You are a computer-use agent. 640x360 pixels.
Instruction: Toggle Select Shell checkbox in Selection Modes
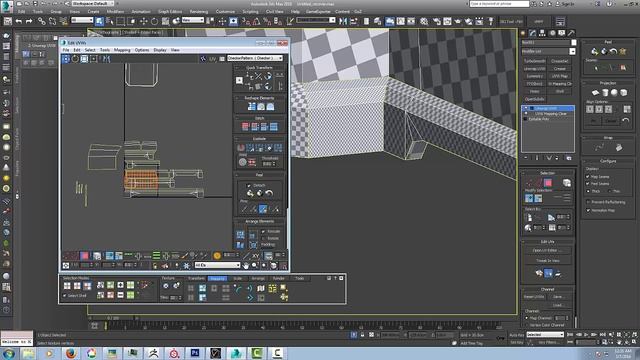pos(64,296)
